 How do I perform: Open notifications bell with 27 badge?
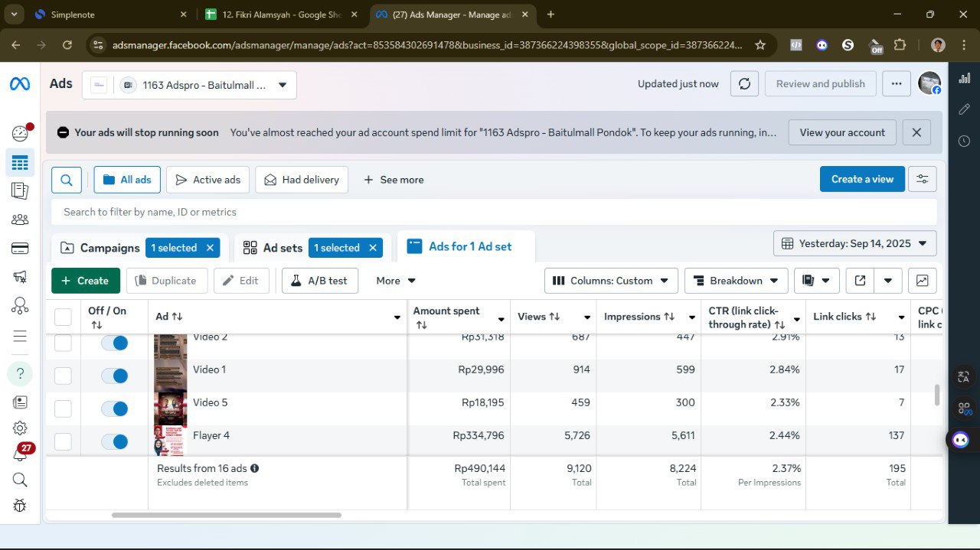click(x=20, y=454)
